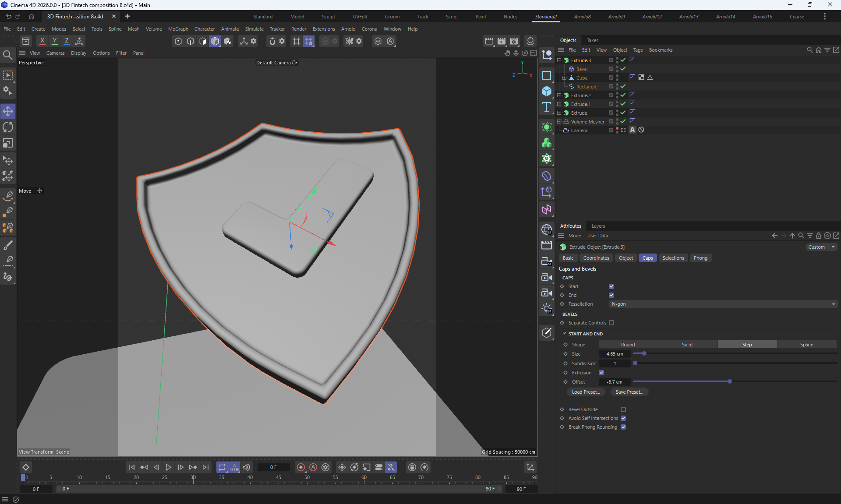This screenshot has height=504, width=841.
Task: Click the Record Active Objects button
Action: [301, 467]
